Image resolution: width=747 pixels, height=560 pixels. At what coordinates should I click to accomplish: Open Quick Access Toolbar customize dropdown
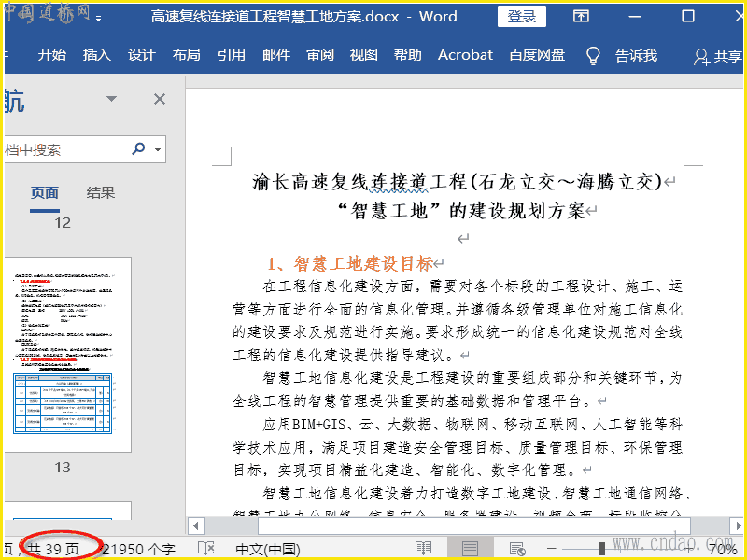click(99, 19)
